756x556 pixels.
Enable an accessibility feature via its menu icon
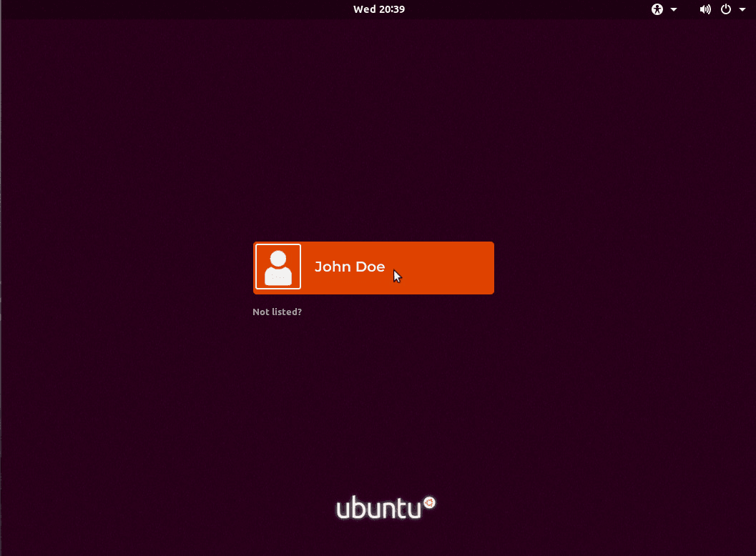657,9
